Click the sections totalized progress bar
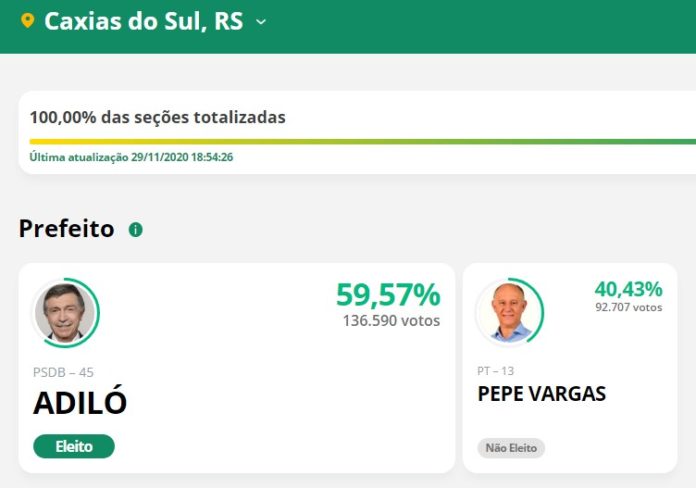This screenshot has height=488, width=696. 363,142
